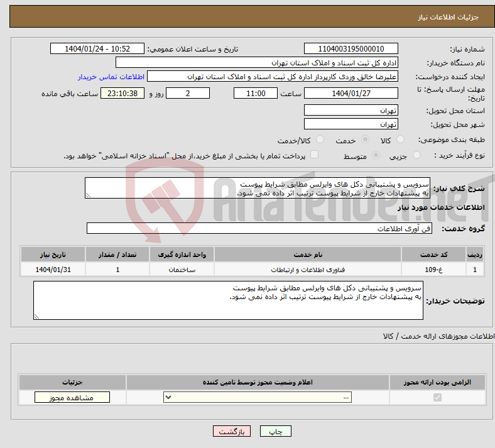495x448 pixels.
Task: Click the اطلاعات خدمات مورد نیاز heading
Action: (x=441, y=207)
